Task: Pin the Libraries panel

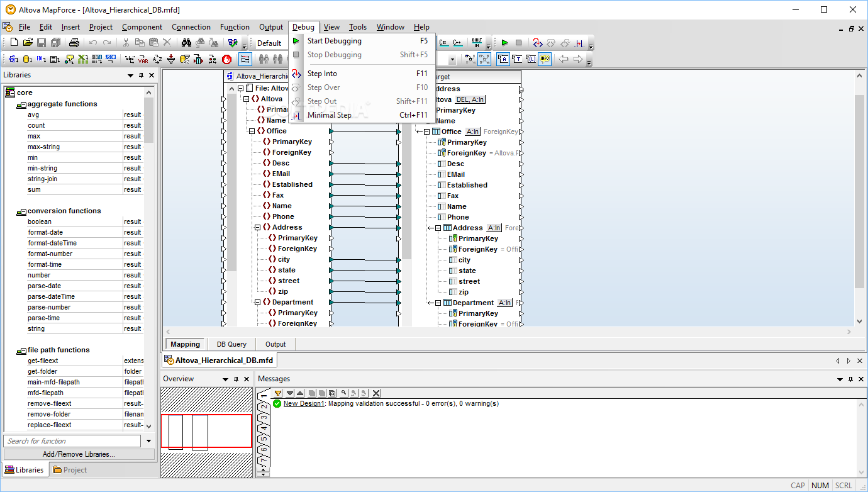Action: [142, 75]
